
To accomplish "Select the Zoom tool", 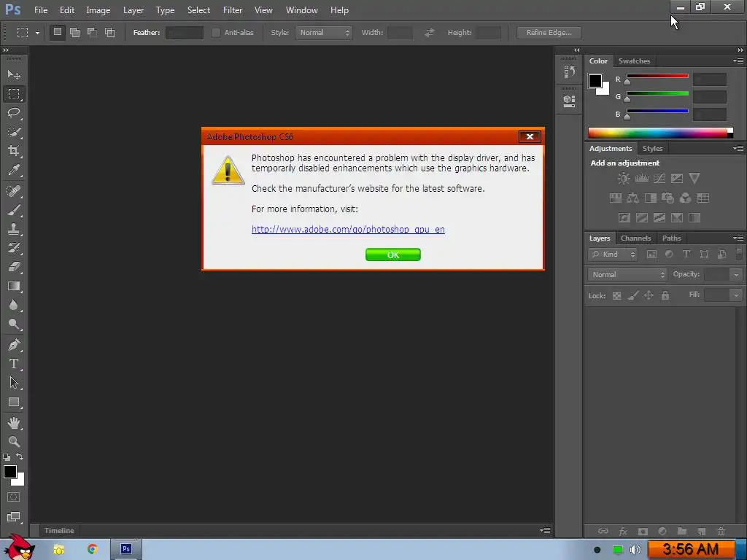I will 14,441.
